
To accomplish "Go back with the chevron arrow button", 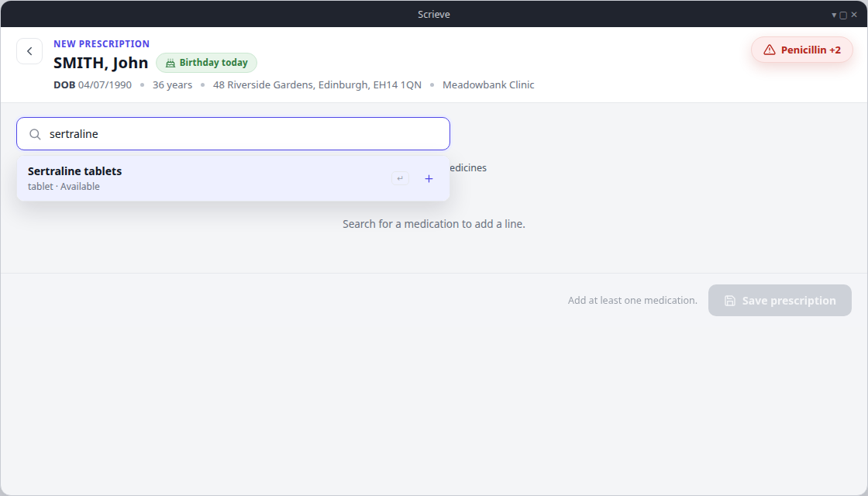I will coord(29,51).
